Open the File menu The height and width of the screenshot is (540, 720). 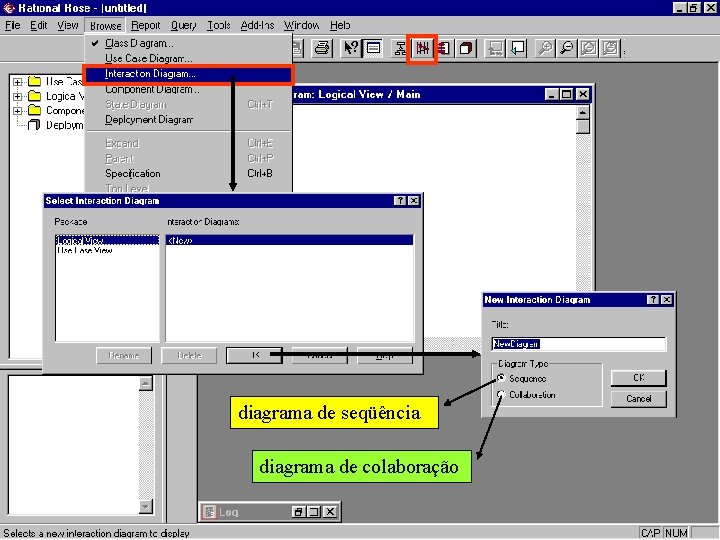12,25
